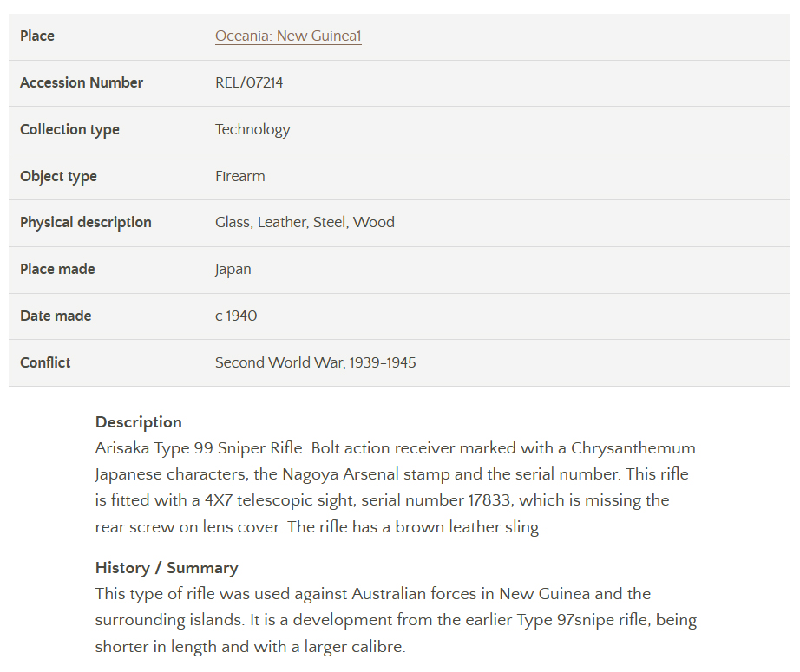Click the Conflict row label
The height and width of the screenshot is (672, 800).
(45, 363)
